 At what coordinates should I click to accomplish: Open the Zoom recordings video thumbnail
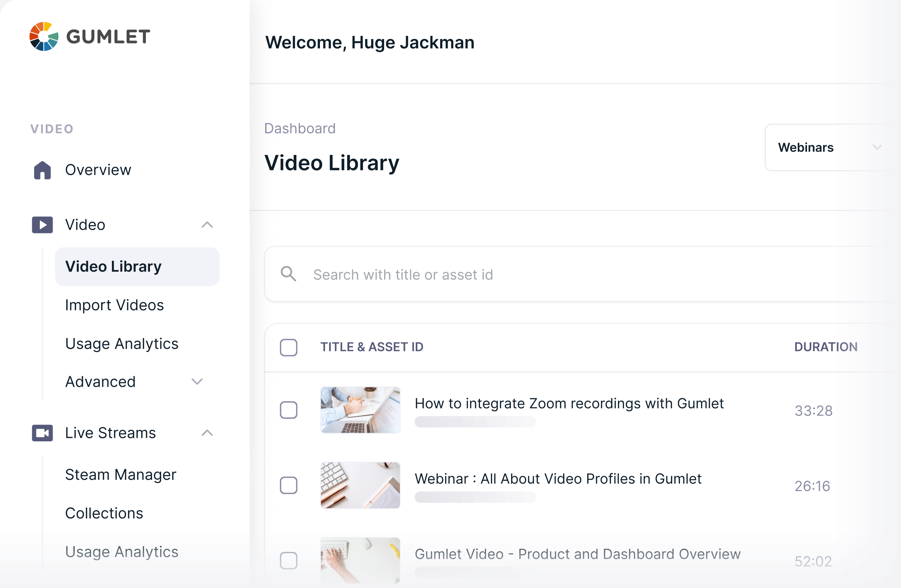point(360,410)
